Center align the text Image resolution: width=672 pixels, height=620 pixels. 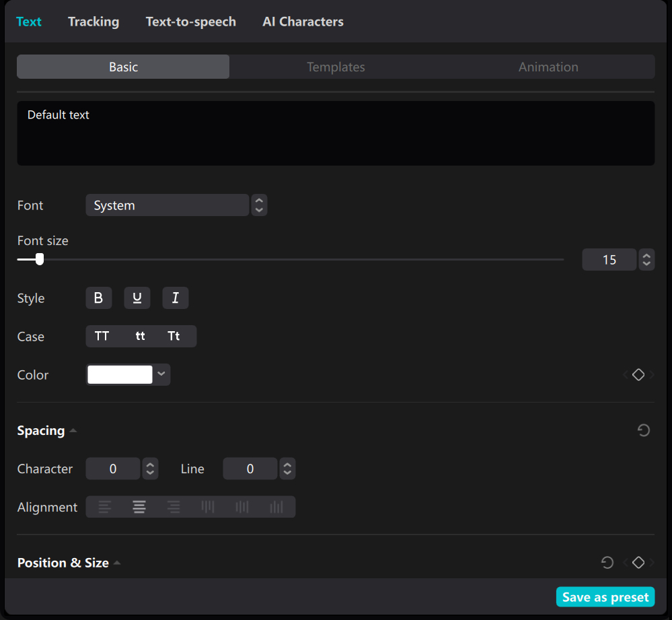139,507
